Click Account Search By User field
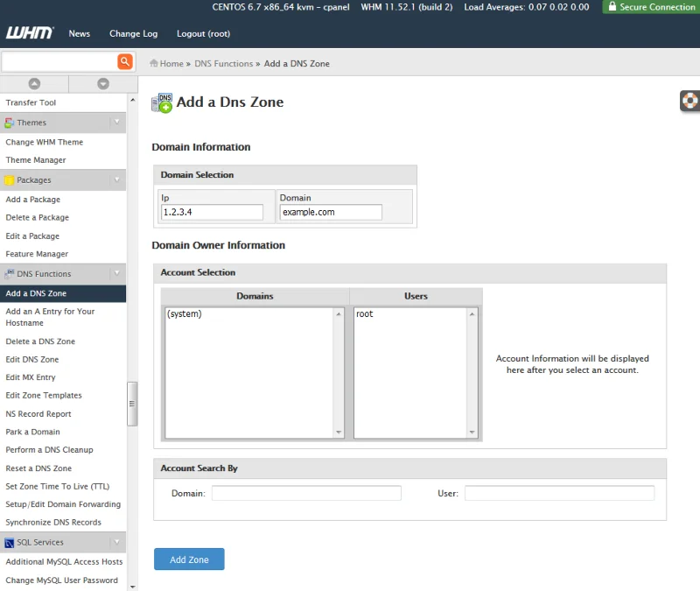 559,493
